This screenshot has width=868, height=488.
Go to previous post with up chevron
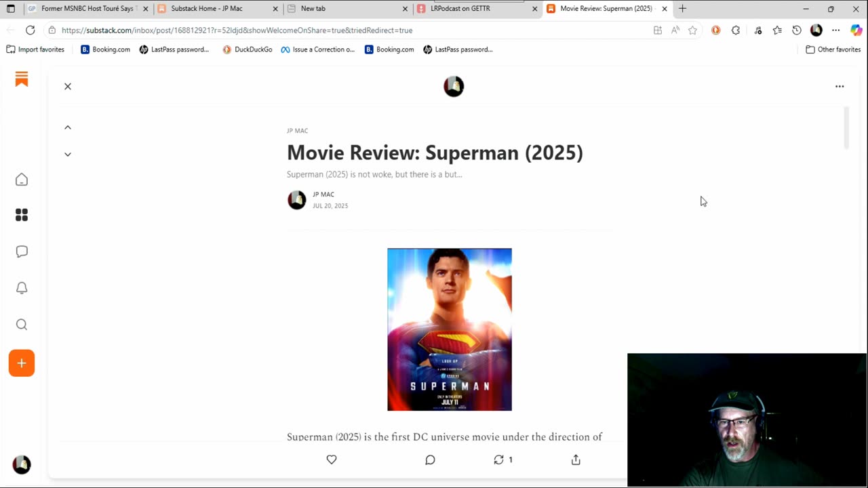[68, 127]
